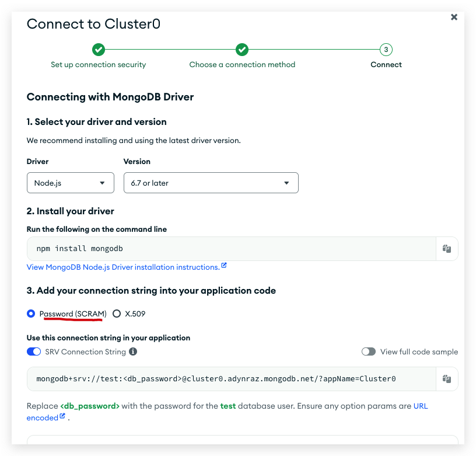The height and width of the screenshot is (456, 476).
Task: Copy the npm install mongodb command
Action: point(447,249)
